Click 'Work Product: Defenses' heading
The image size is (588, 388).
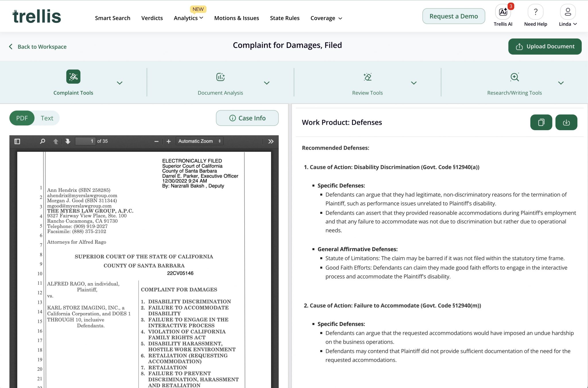[342, 122]
